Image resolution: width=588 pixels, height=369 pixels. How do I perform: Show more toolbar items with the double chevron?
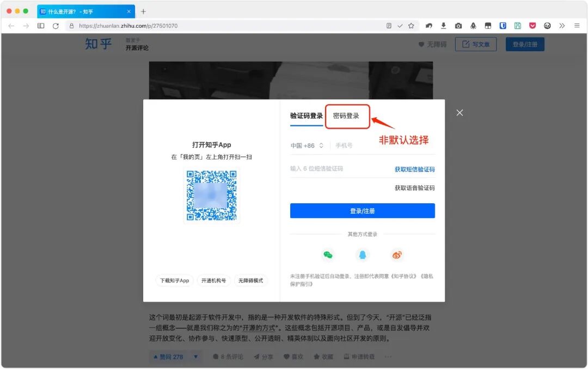(x=562, y=26)
